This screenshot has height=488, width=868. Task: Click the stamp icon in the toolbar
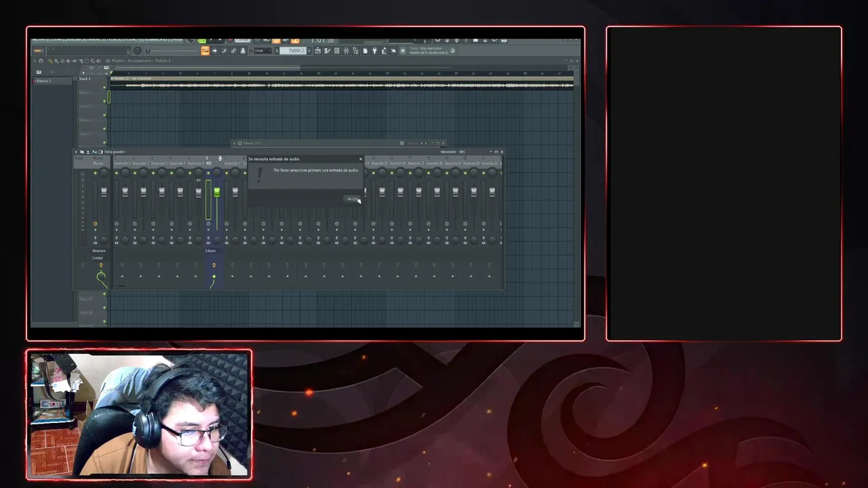click(243, 51)
